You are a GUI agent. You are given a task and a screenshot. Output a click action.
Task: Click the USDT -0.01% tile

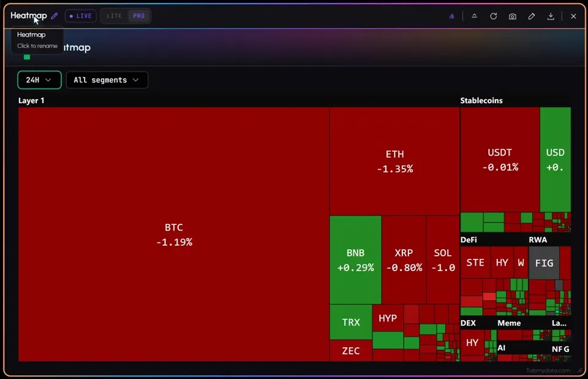click(500, 159)
